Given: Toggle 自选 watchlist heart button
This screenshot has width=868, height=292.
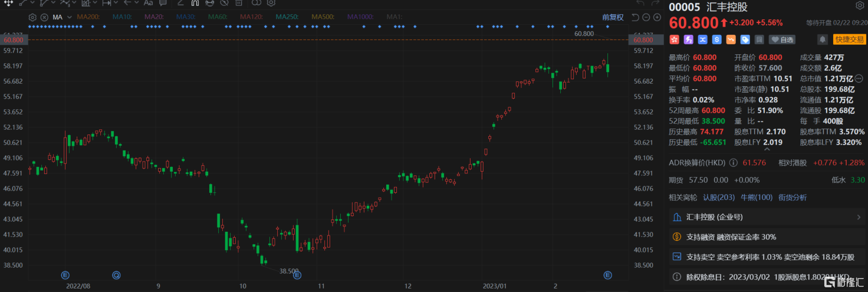Looking at the screenshot, I should click(x=782, y=40).
